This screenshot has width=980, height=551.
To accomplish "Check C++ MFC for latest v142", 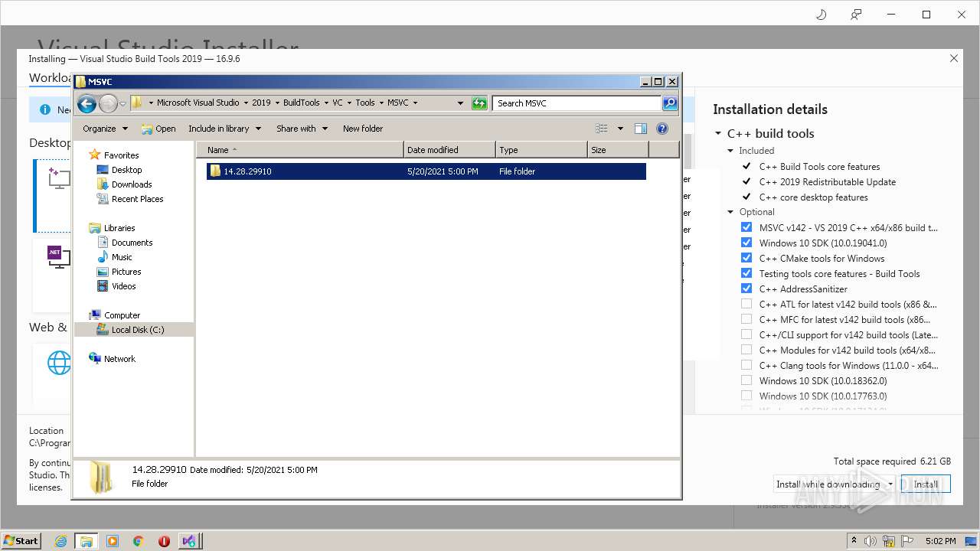I will tap(746, 319).
